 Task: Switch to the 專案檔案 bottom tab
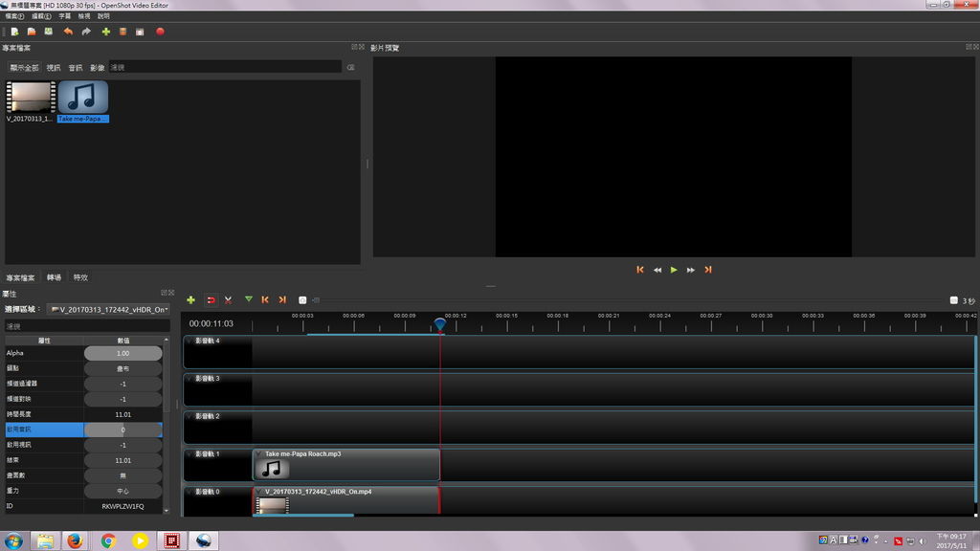click(21, 277)
